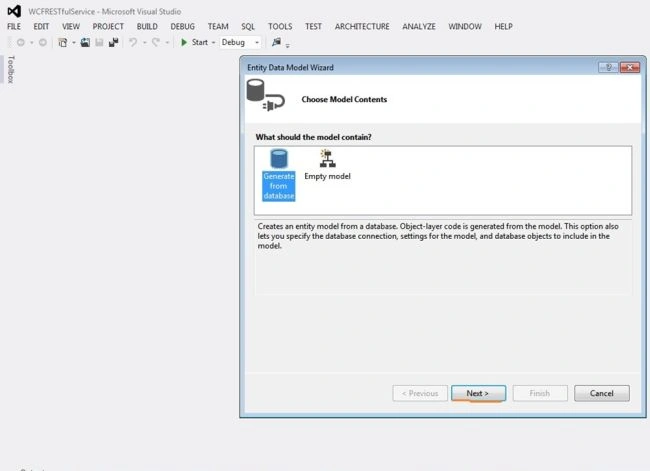The height and width of the screenshot is (471, 650).
Task: Open the TOOLS menu
Action: coord(280,27)
